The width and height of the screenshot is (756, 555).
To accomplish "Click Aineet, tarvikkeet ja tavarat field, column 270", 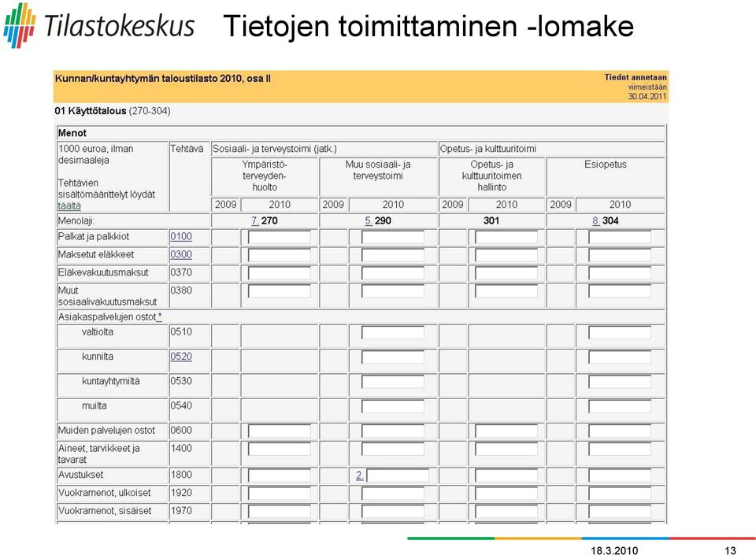I will (280, 449).
